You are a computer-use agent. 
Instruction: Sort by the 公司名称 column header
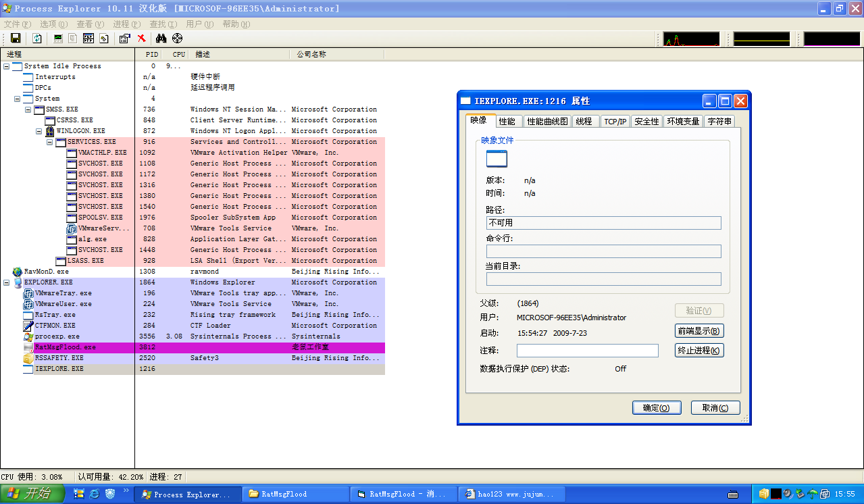coord(338,54)
